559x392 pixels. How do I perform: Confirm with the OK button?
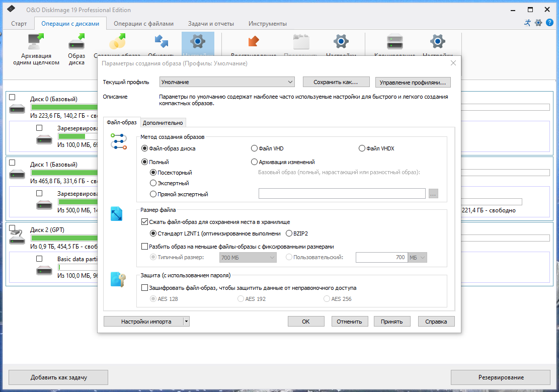[x=306, y=322]
